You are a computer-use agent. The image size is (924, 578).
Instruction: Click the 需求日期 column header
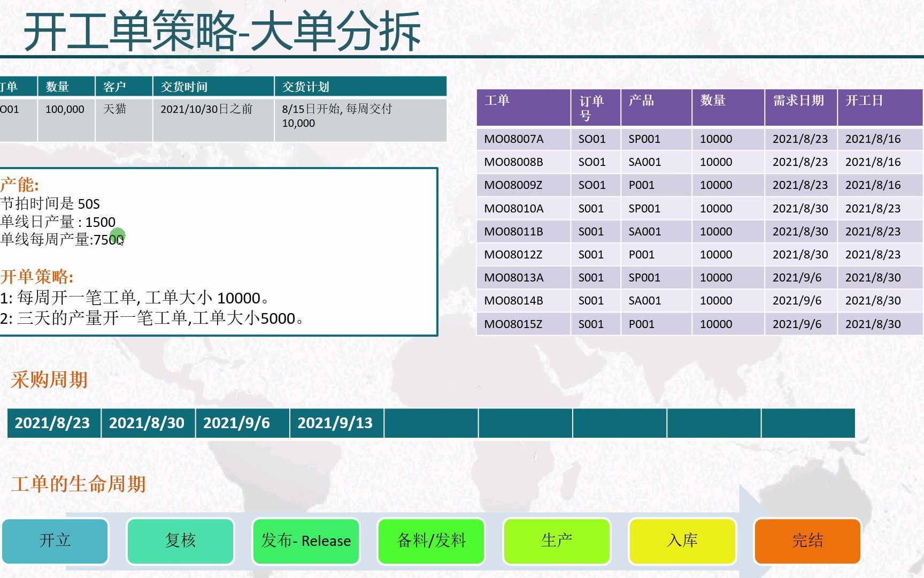point(800,108)
